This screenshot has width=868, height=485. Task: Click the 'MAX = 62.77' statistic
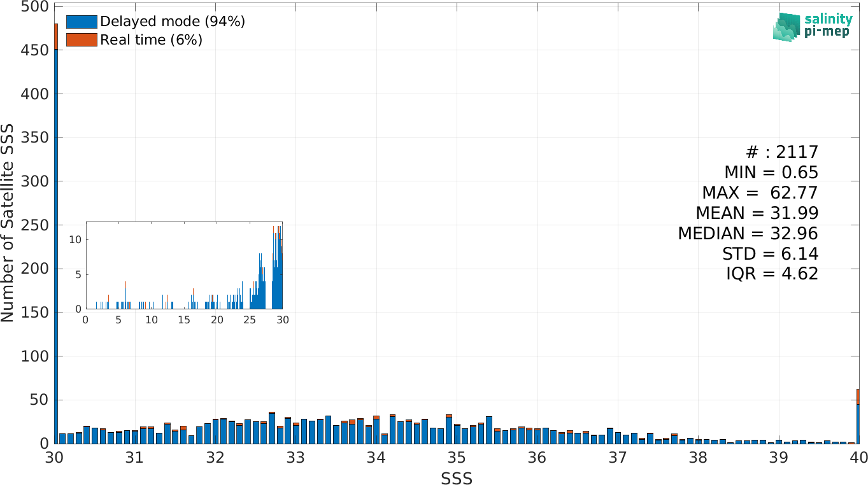pos(760,192)
